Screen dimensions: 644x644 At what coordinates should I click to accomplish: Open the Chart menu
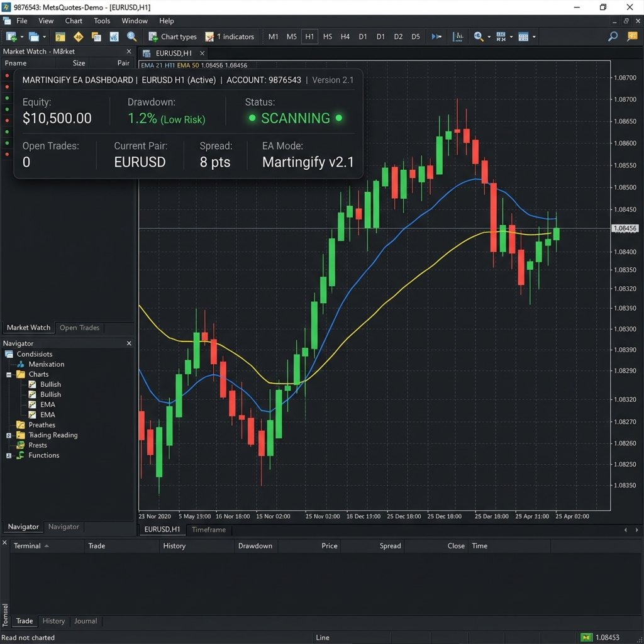(x=74, y=21)
